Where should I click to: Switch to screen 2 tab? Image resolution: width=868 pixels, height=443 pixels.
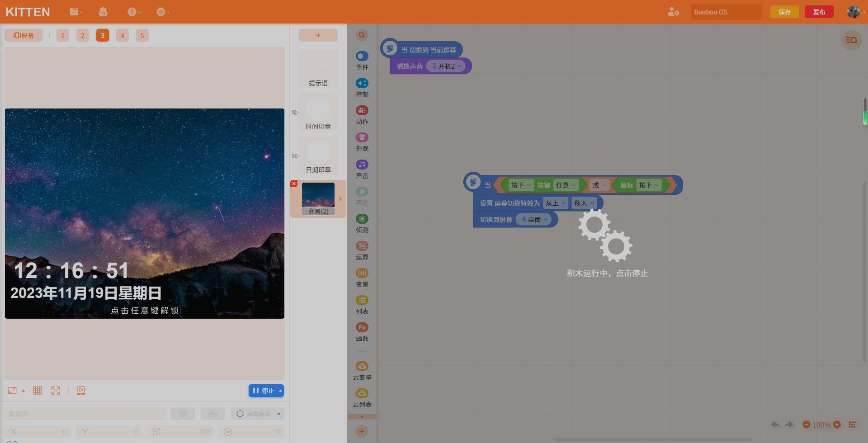point(83,35)
